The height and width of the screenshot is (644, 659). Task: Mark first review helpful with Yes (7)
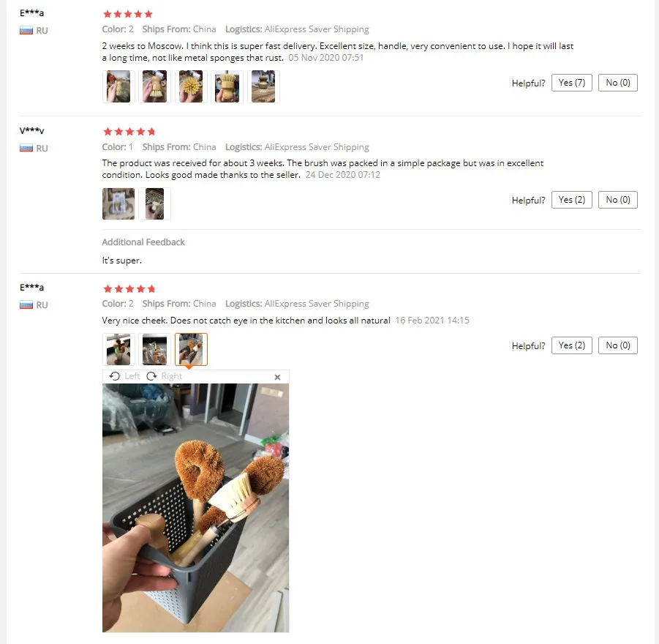pyautogui.click(x=571, y=83)
